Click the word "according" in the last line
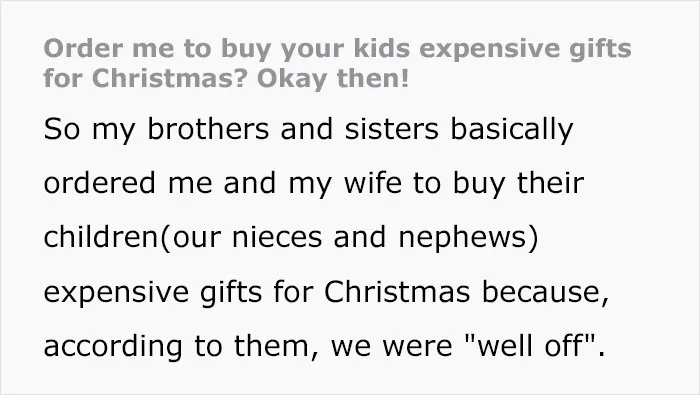Screen dimensions: 700x395 click(x=113, y=347)
